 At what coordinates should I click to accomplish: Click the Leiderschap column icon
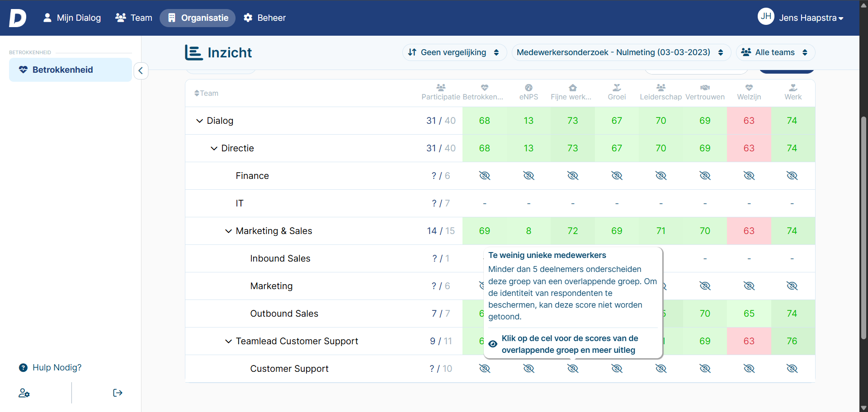pyautogui.click(x=661, y=87)
